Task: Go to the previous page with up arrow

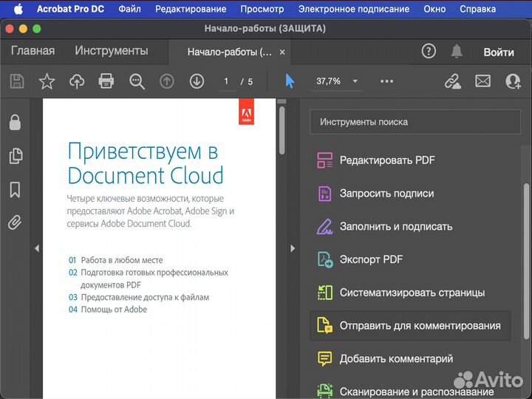Action: tap(166, 81)
